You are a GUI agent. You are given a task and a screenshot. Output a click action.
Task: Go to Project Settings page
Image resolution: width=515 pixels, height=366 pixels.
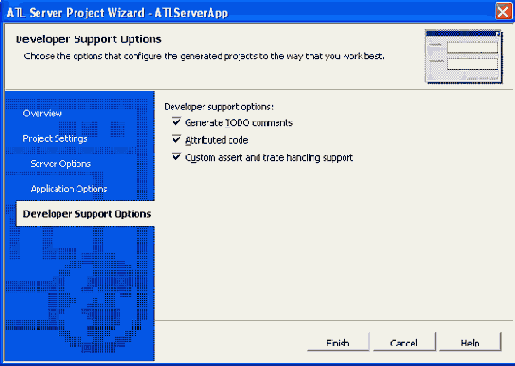[55, 139]
